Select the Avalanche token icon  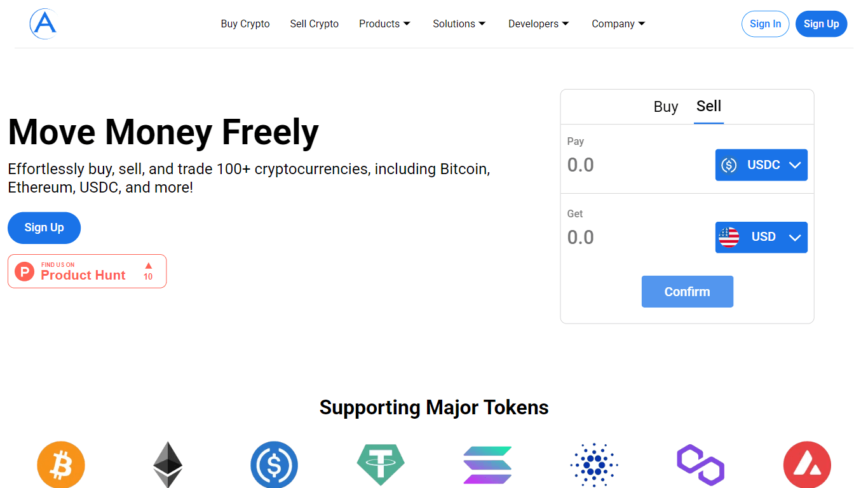[x=807, y=464]
